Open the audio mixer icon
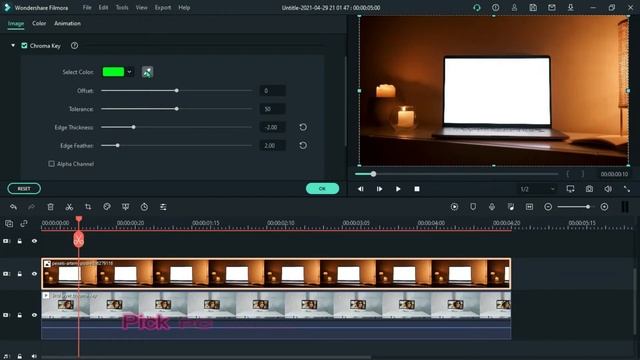This screenshot has height=360, width=640. pyautogui.click(x=511, y=207)
